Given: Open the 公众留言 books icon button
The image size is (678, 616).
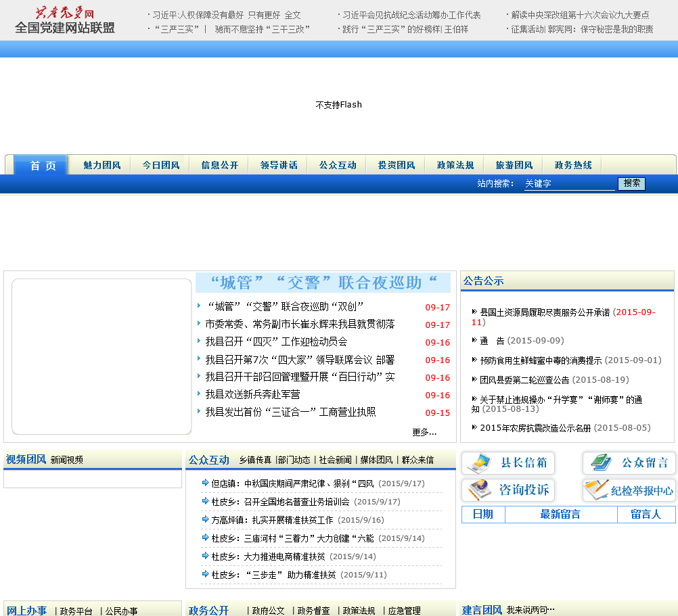Looking at the screenshot, I should [x=629, y=463].
